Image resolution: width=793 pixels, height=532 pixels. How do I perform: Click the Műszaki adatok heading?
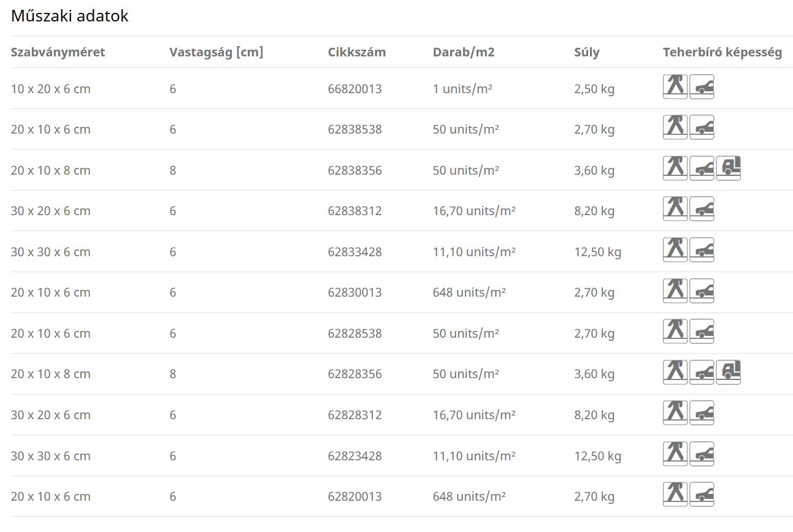coord(70,16)
